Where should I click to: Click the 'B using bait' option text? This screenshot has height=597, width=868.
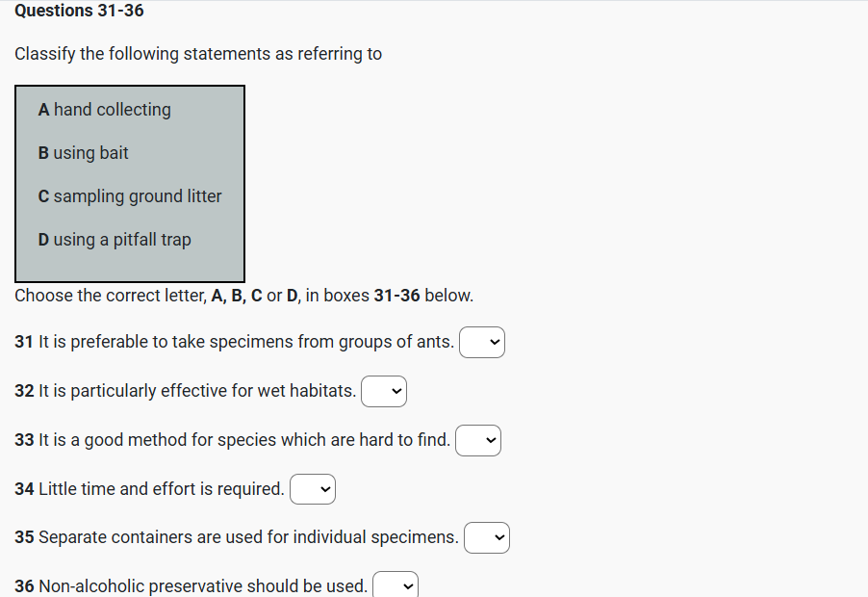84,153
